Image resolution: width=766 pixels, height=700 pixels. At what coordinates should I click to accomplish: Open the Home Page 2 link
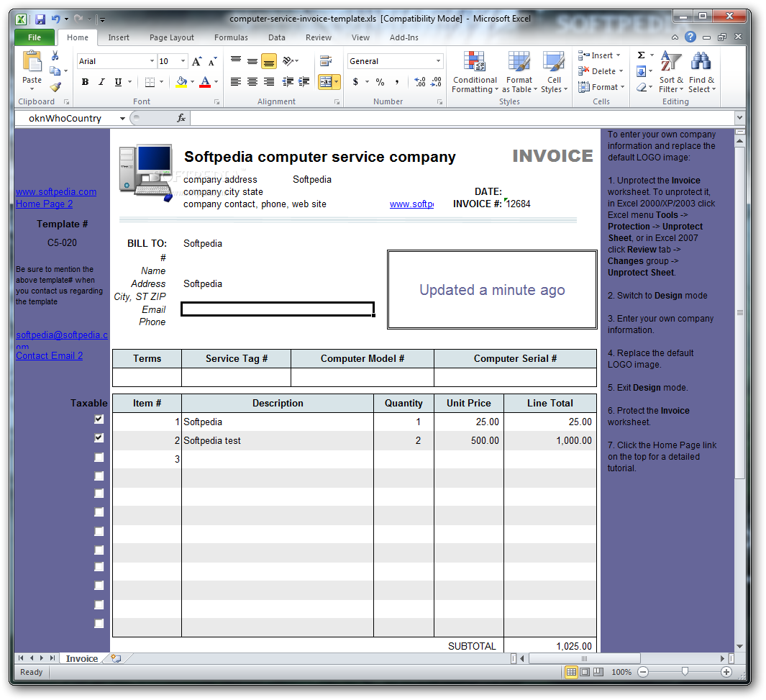pyautogui.click(x=45, y=204)
